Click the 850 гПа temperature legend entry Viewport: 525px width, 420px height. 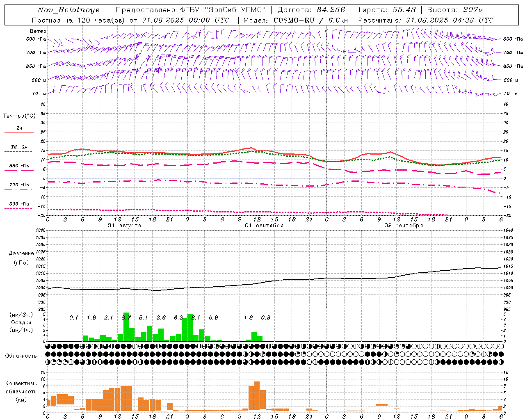[x=19, y=166]
